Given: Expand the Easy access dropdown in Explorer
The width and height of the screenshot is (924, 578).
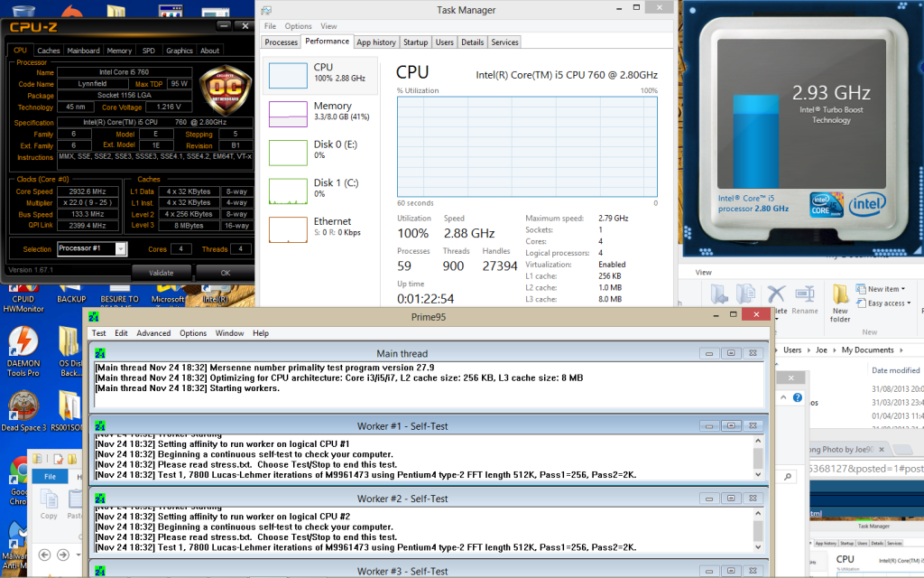Looking at the screenshot, I should 909,303.
